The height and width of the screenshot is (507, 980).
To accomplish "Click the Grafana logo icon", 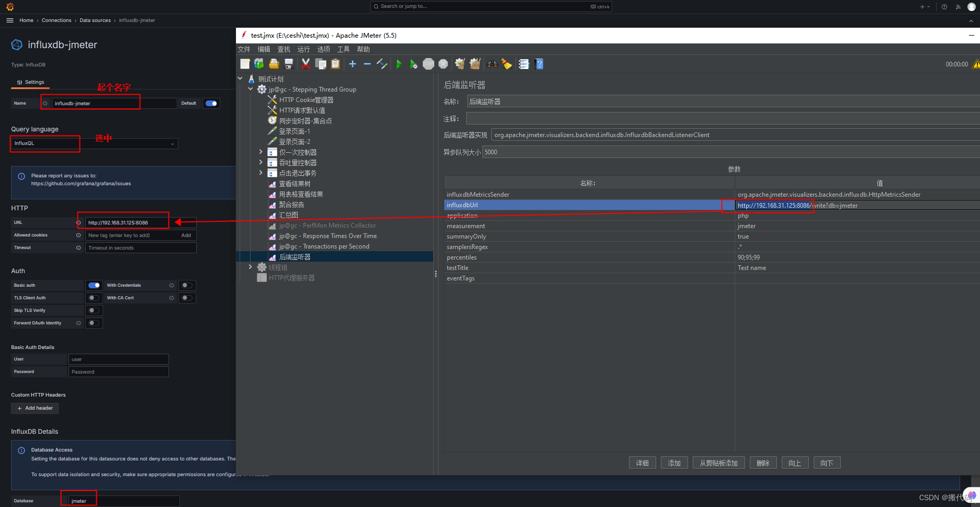I will (x=10, y=7).
